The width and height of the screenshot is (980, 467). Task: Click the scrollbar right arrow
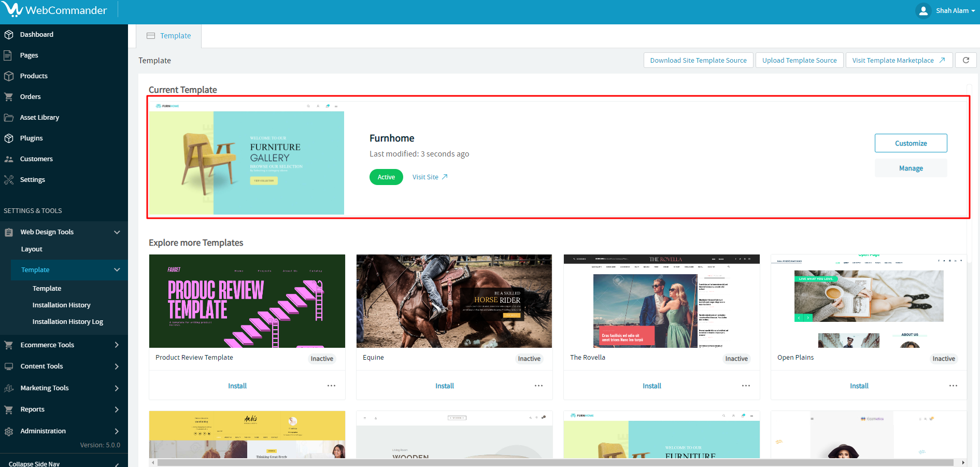(x=963, y=462)
